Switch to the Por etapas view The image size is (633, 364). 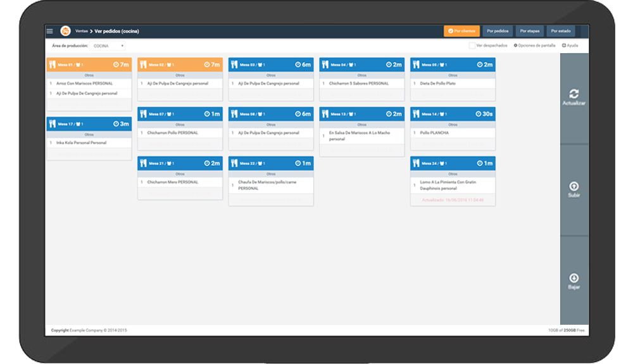pos(530,31)
